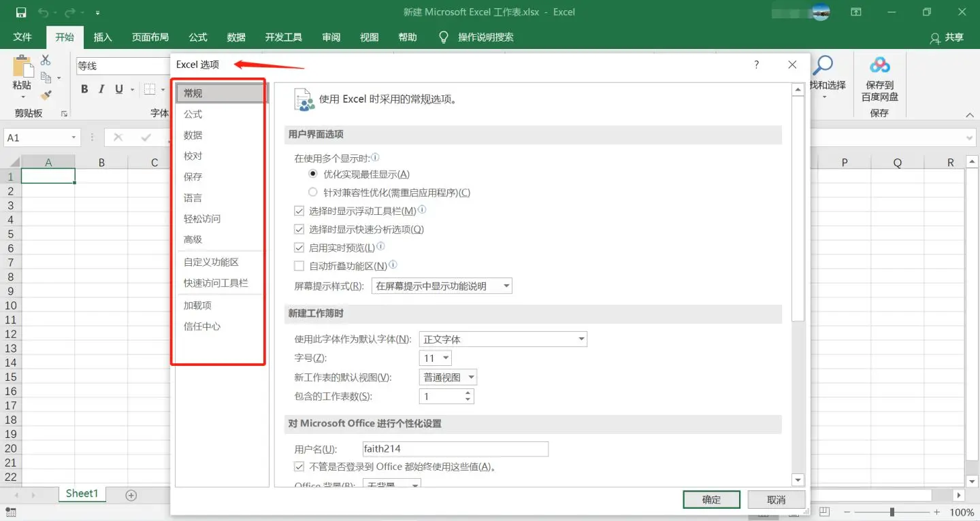Screen dimensions: 980x521
Task: Select the Format Painter brush
Action: 46,95
